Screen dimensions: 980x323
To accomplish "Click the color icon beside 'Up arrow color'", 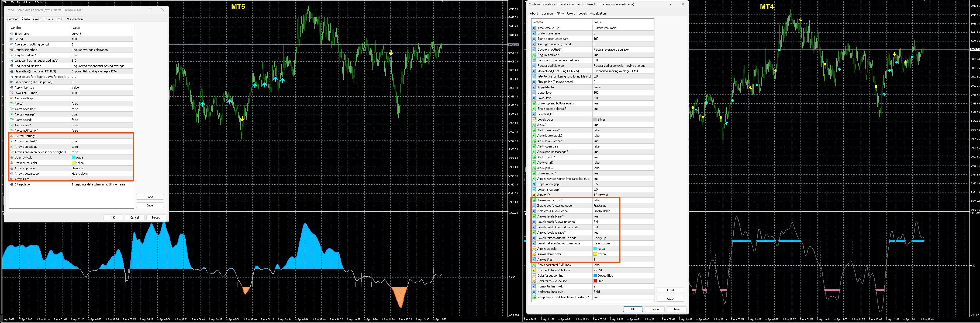I will tap(12, 157).
